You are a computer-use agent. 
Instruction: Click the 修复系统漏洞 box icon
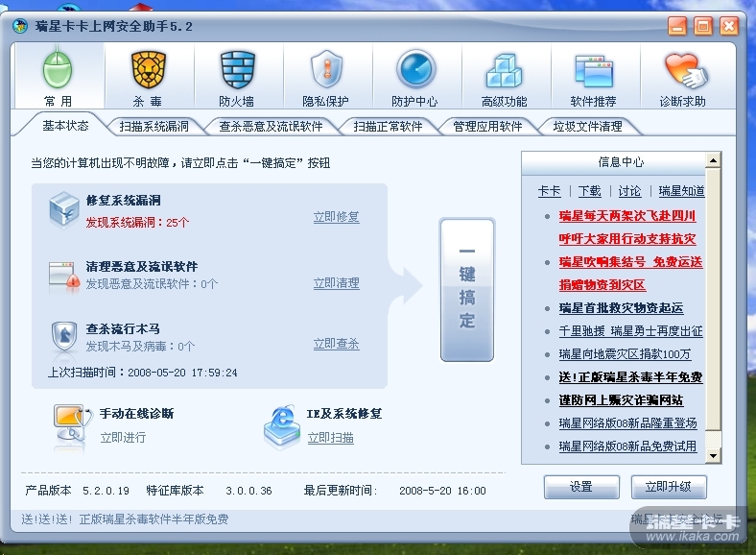tap(63, 210)
